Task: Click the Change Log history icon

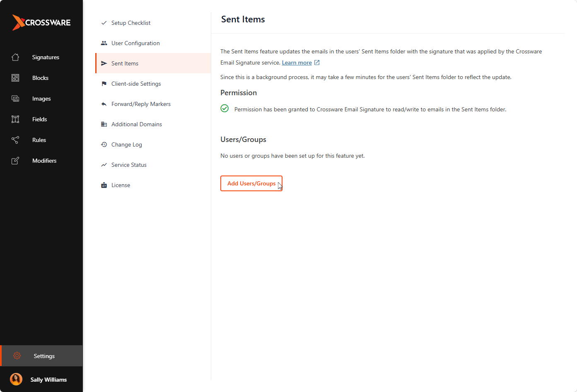Action: point(104,144)
